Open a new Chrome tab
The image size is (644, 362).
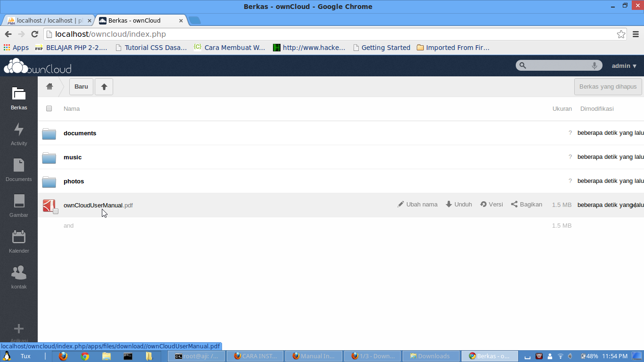(x=194, y=20)
